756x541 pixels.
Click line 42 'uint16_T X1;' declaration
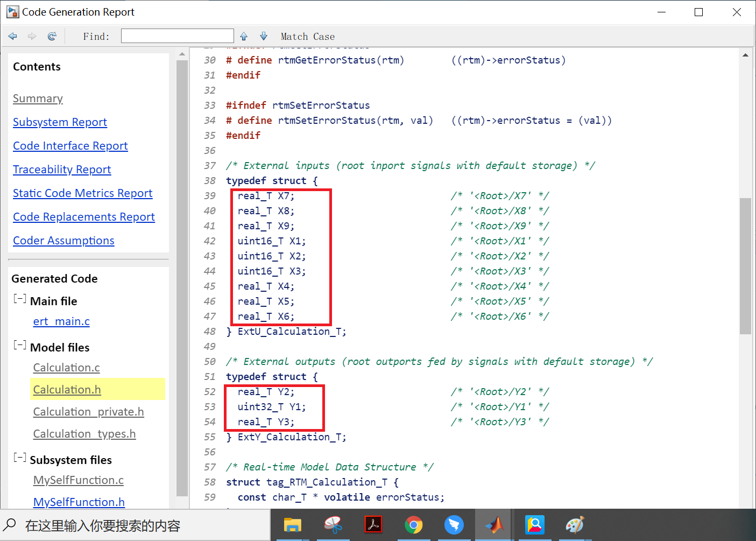[272, 241]
